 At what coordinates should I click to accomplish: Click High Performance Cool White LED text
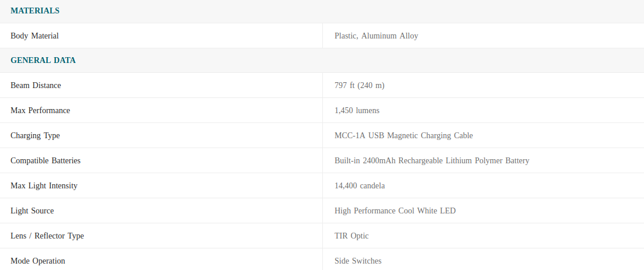click(x=395, y=211)
